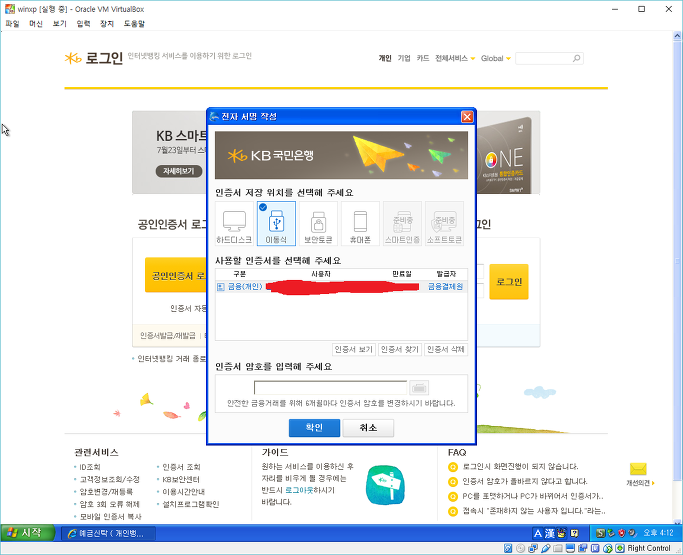Click 인증서 보기 button
This screenshot has height=555, width=683.
coord(353,349)
